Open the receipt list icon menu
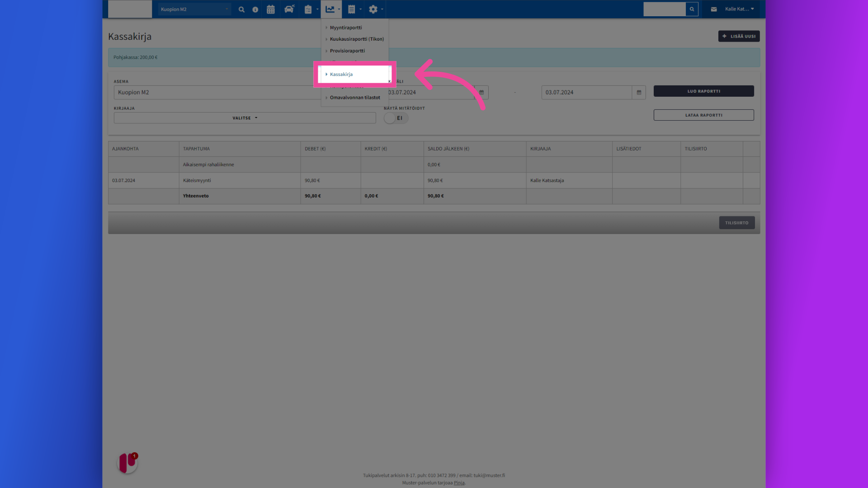Screen dimensions: 868x488 click(354, 9)
